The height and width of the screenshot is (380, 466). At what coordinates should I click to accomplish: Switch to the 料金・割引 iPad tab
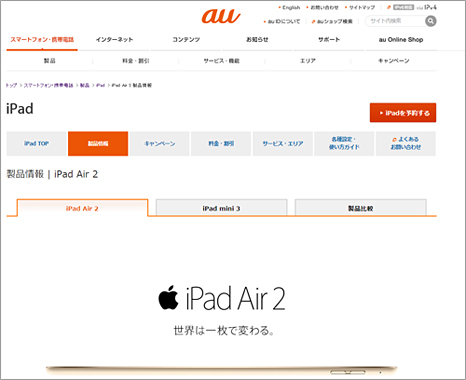[x=221, y=144]
